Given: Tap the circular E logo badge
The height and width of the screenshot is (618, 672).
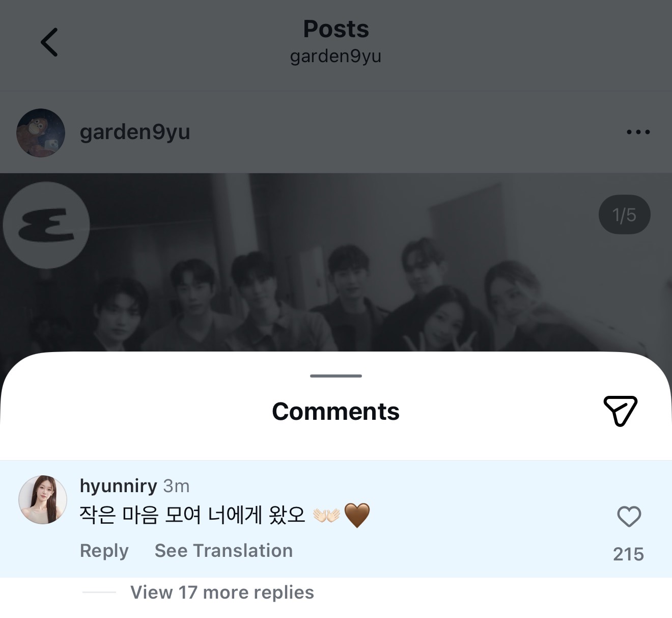Looking at the screenshot, I should pos(46,225).
